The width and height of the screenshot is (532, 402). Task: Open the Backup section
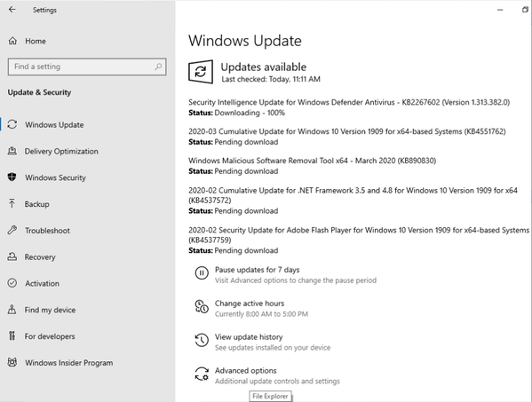(36, 204)
